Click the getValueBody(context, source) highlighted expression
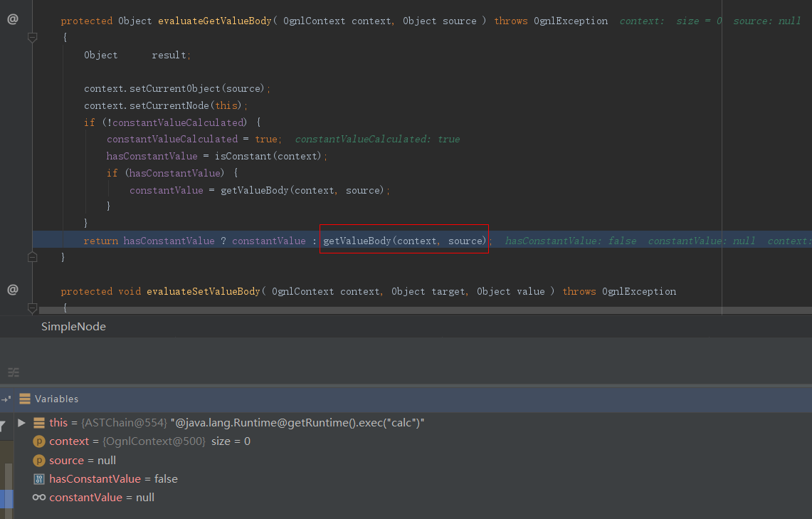This screenshot has width=812, height=519. tap(404, 241)
